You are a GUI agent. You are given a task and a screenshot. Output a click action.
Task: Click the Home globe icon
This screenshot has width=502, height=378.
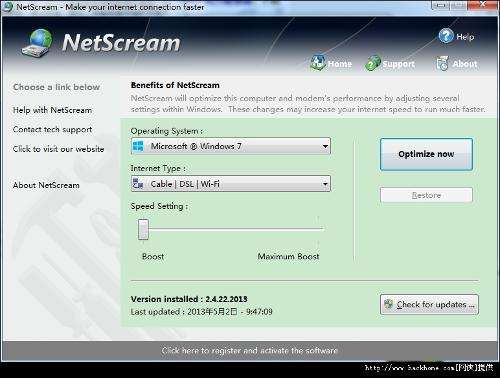tap(318, 63)
